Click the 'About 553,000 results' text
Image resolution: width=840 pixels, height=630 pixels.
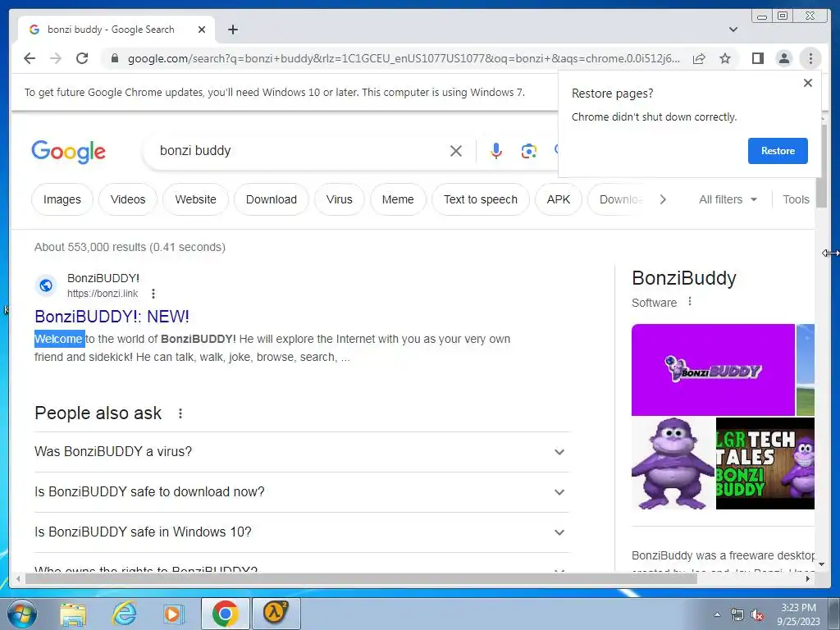(x=130, y=247)
